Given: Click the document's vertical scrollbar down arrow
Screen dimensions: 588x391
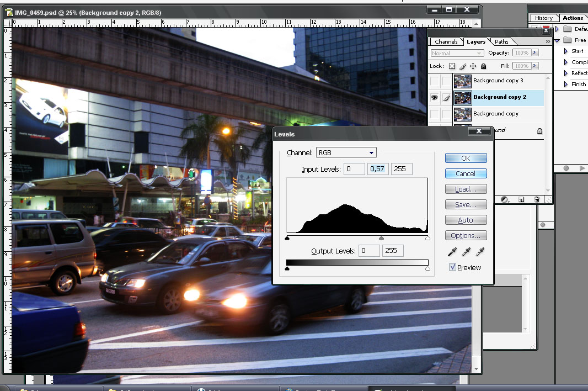Looking at the screenshot, I should coord(476,369).
